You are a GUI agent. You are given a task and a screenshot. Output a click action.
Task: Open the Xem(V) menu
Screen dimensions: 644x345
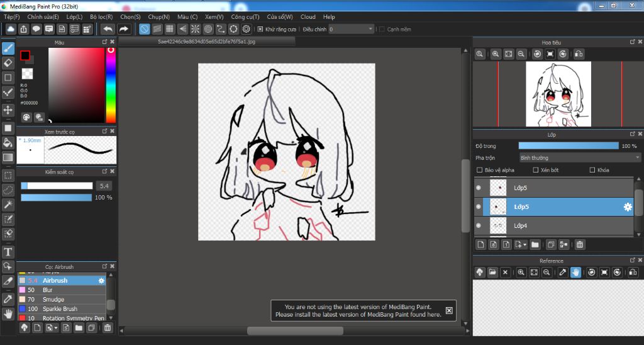point(214,17)
